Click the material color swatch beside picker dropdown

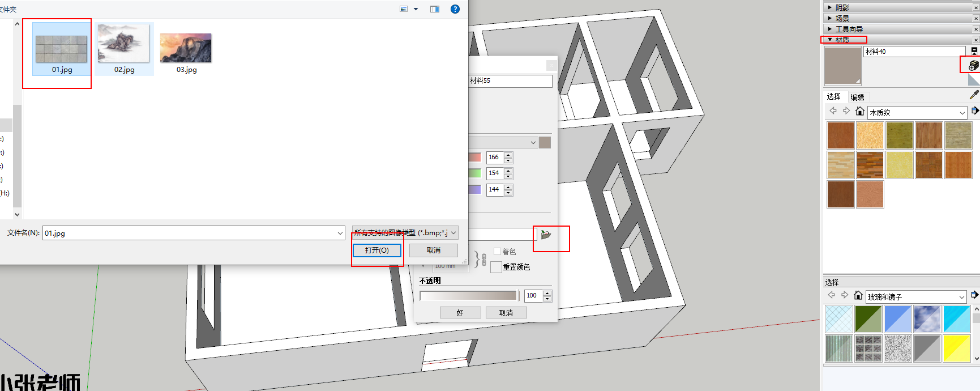pyautogui.click(x=545, y=142)
